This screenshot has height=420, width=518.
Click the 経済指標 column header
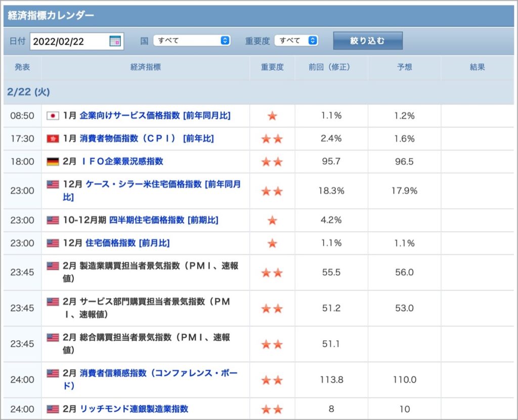coord(145,67)
